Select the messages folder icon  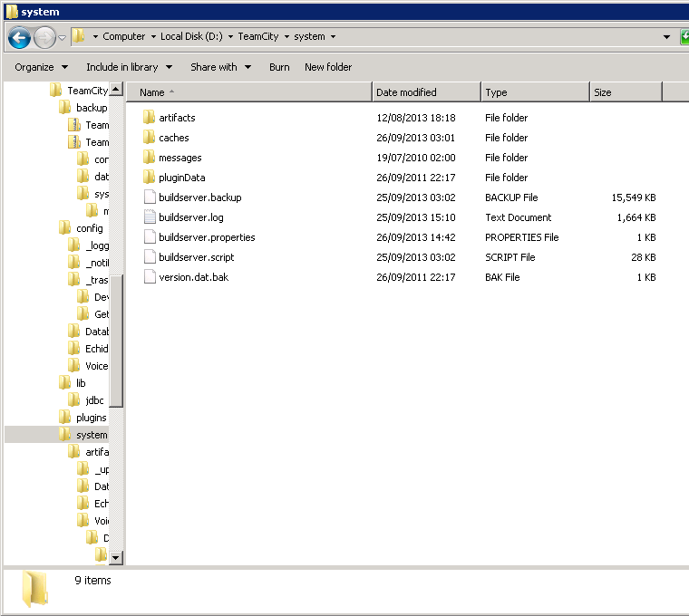click(149, 157)
